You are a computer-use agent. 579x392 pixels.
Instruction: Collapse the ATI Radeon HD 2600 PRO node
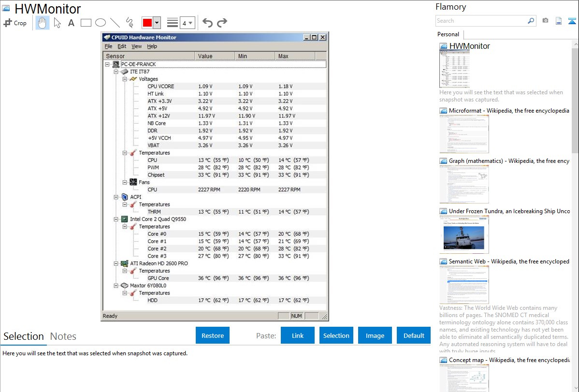click(x=116, y=263)
